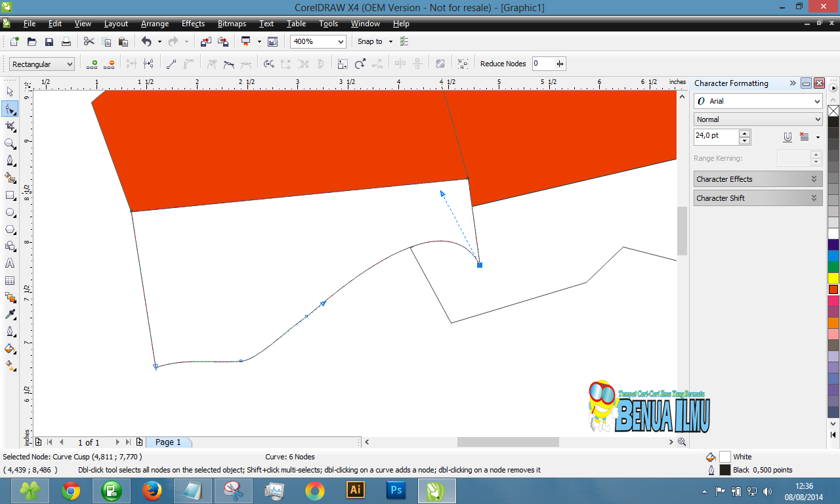The image size is (840, 504).
Task: Expand the Character Effects section
Action: click(x=757, y=179)
